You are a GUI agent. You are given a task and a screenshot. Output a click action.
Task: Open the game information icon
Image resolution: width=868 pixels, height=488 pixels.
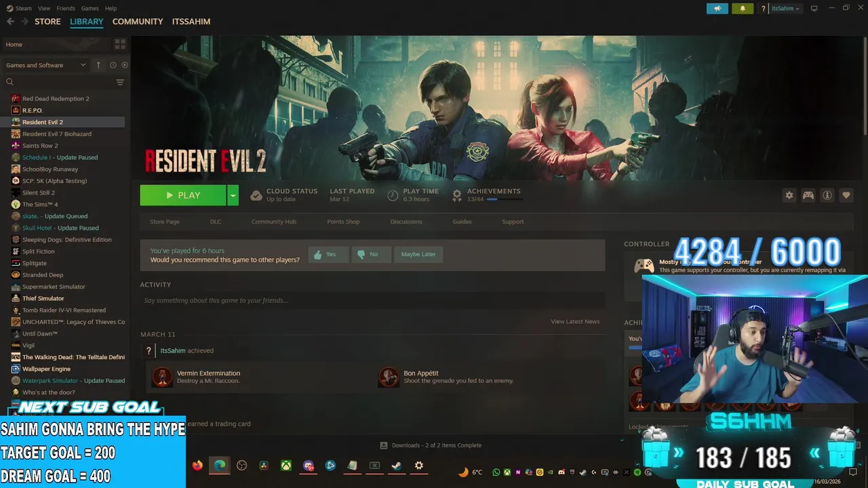827,195
